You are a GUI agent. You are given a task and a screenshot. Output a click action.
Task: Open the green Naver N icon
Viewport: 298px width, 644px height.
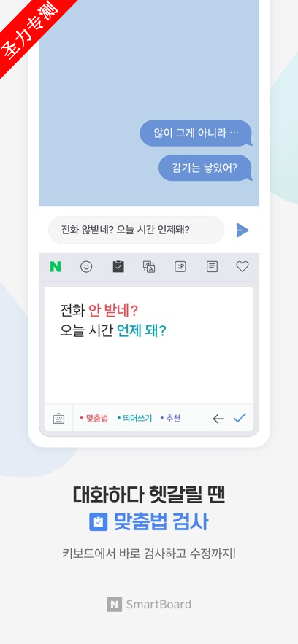[x=55, y=267]
